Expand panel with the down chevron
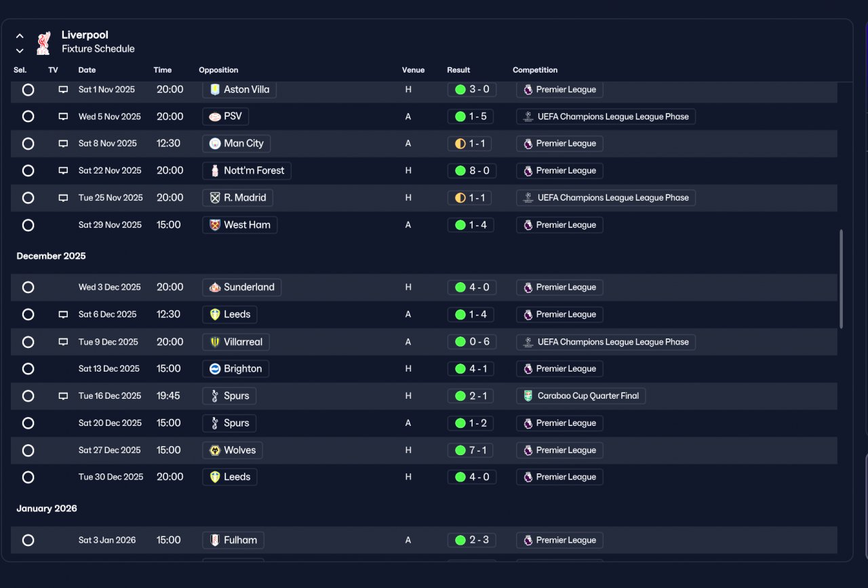Screen dimensions: 868x588 (x=20, y=51)
